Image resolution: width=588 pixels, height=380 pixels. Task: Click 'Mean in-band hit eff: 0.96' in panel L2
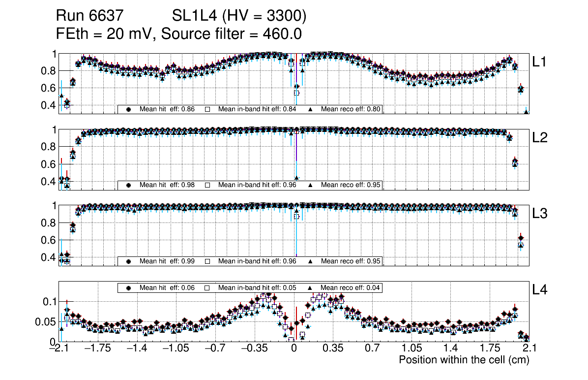[x=257, y=185]
